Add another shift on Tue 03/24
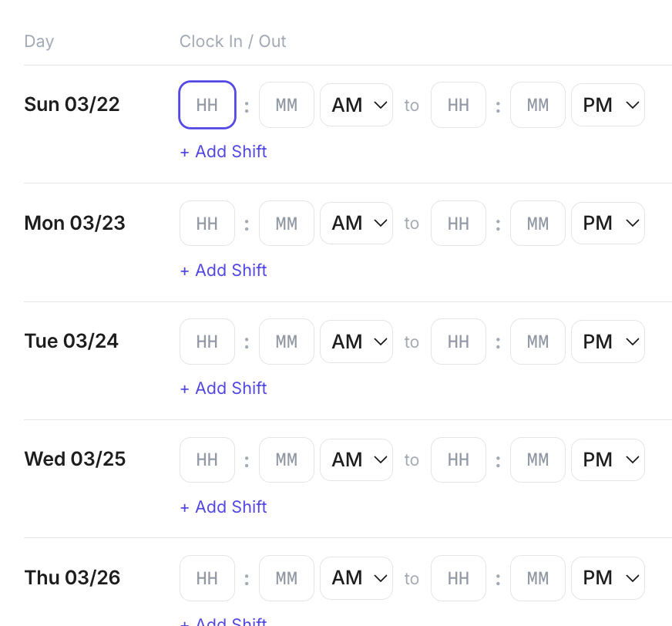The image size is (672, 626). coord(223,389)
